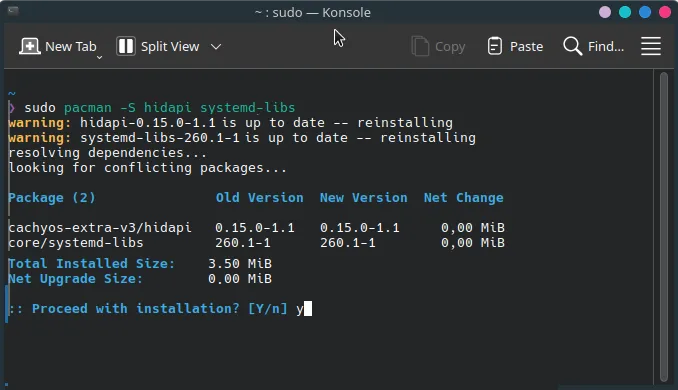The image size is (678, 390).
Task: Click the 'cachyos-extra-v3/hidapi' package row
Action: pos(256,227)
